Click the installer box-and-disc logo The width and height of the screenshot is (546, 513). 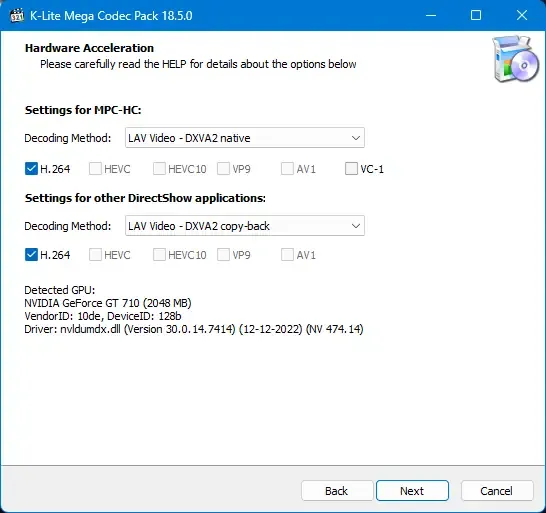(516, 59)
